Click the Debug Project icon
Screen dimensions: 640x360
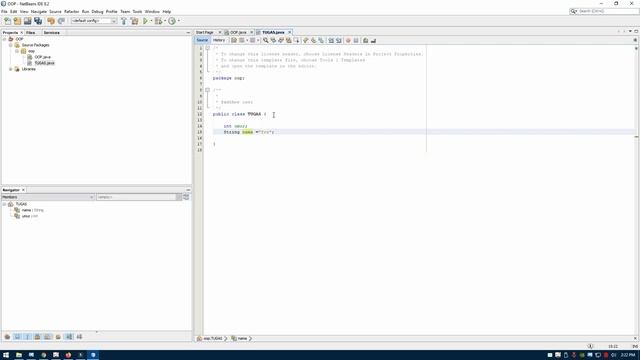158,21
